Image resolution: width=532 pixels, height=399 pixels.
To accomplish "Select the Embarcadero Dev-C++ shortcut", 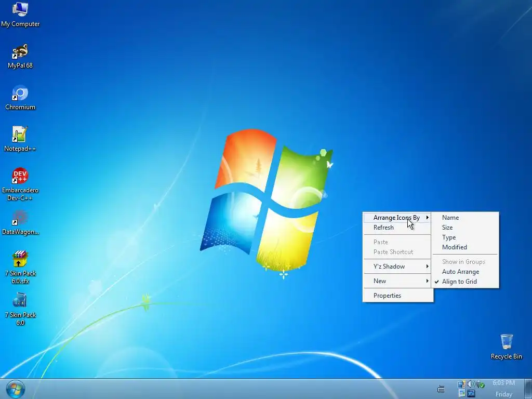I will click(20, 184).
